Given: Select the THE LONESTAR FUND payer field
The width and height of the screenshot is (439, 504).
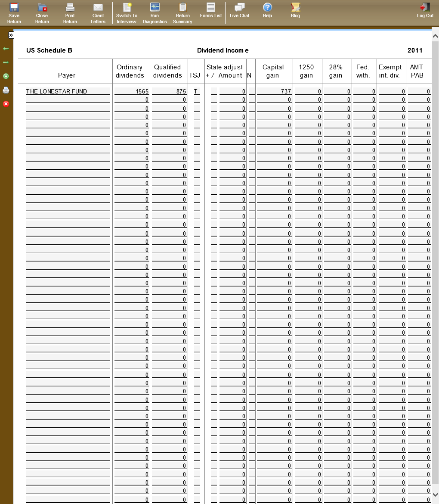Looking at the screenshot, I should (x=68, y=91).
